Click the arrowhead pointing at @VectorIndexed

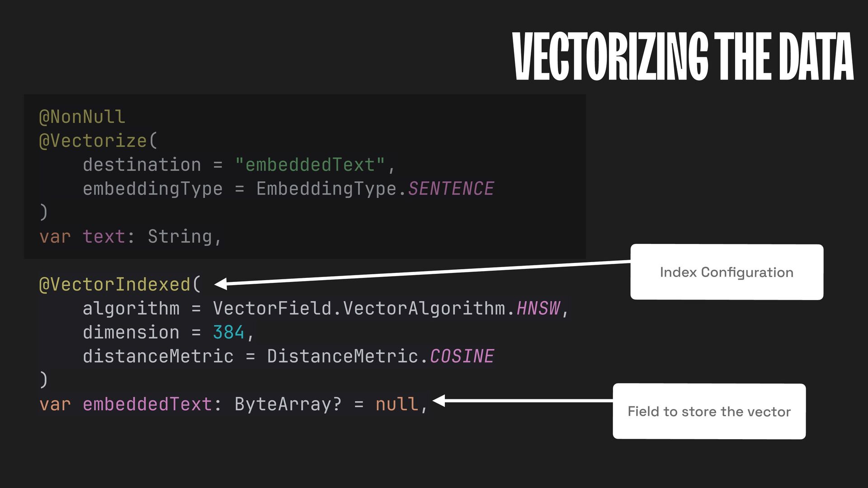[x=221, y=284]
